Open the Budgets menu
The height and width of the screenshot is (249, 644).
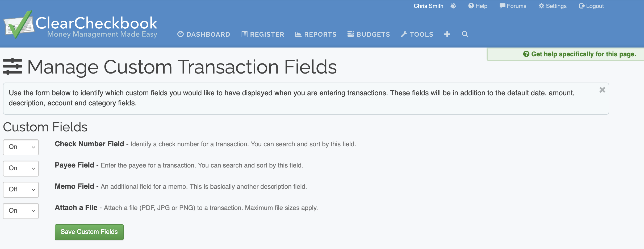click(369, 34)
